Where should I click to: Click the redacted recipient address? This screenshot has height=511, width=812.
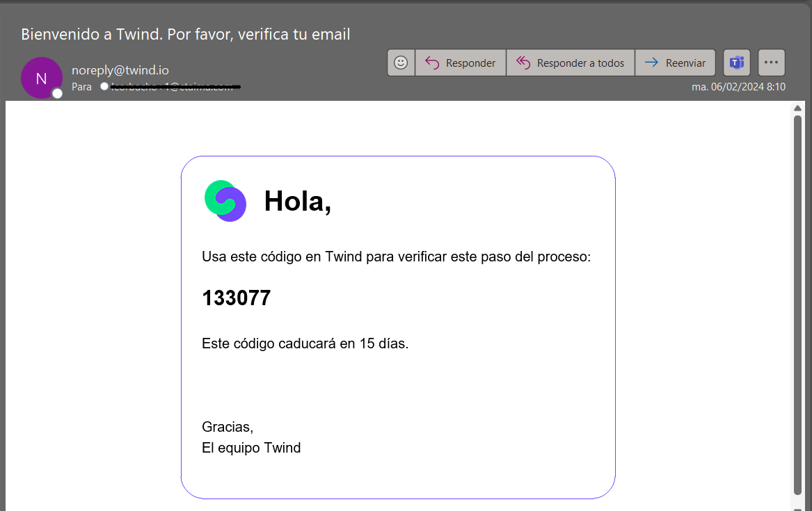click(x=175, y=87)
